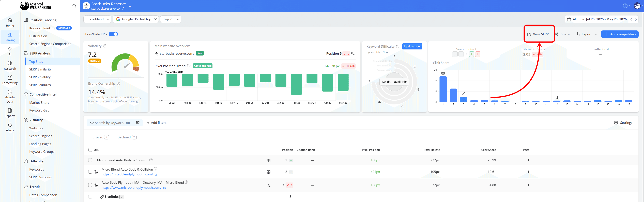Click the Share button

(x=562, y=34)
